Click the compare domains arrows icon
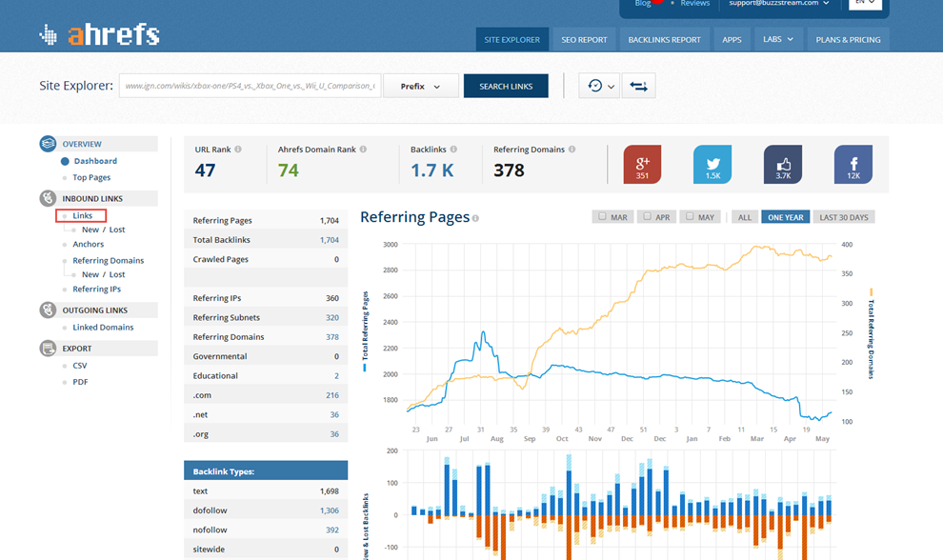Screen dimensions: 943x560 tap(638, 85)
